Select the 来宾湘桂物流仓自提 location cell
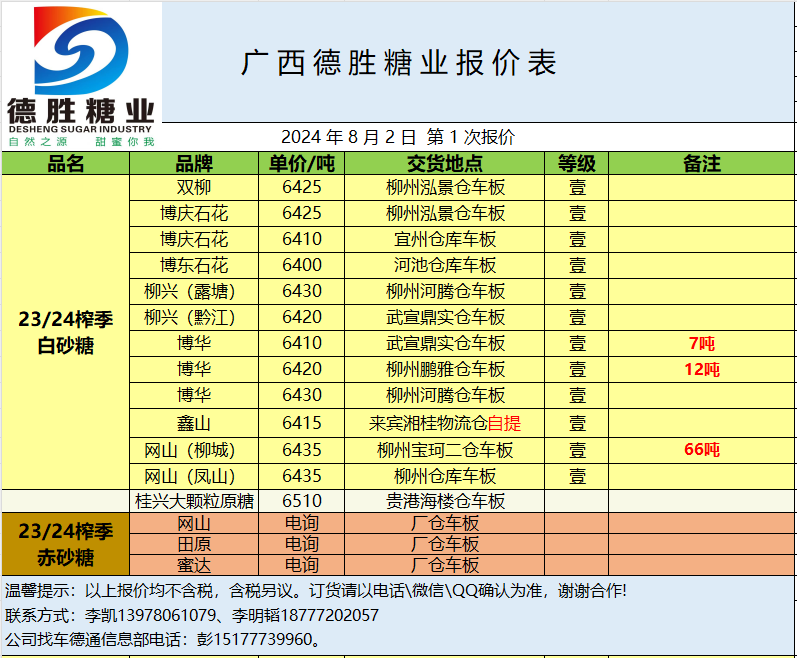Viewport: 797px width, 658px height. tap(445, 423)
